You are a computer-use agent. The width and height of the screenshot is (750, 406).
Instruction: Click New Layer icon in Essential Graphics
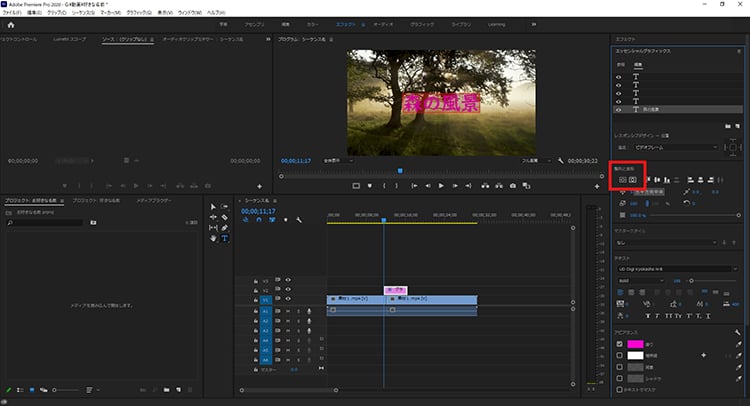click(x=738, y=126)
